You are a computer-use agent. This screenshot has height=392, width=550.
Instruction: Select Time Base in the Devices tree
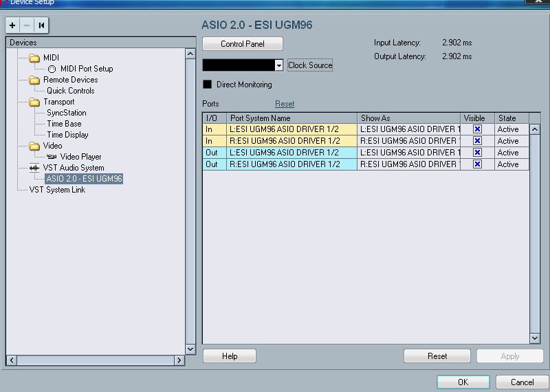(64, 124)
